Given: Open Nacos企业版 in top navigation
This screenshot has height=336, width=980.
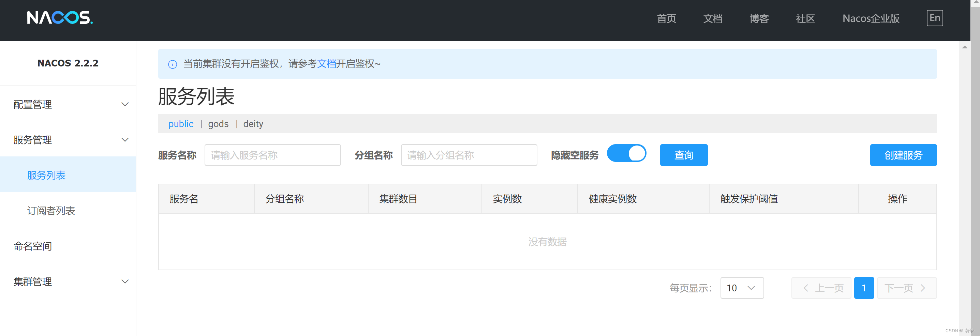Looking at the screenshot, I should point(871,18).
